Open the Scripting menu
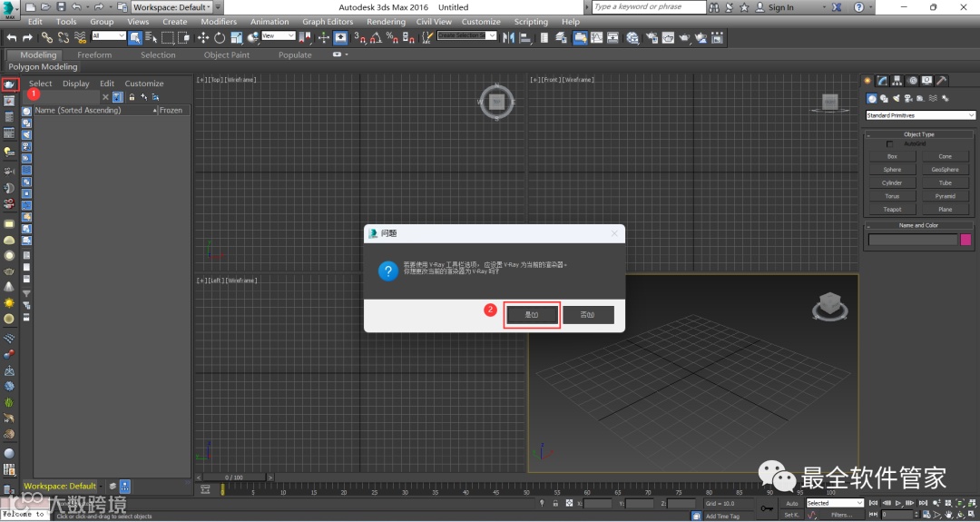This screenshot has height=522, width=980. tap(531, 21)
